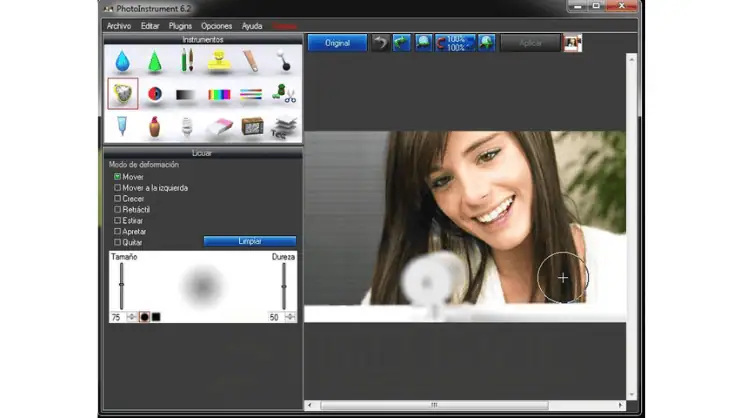Click the green redo arrow button

(401, 43)
